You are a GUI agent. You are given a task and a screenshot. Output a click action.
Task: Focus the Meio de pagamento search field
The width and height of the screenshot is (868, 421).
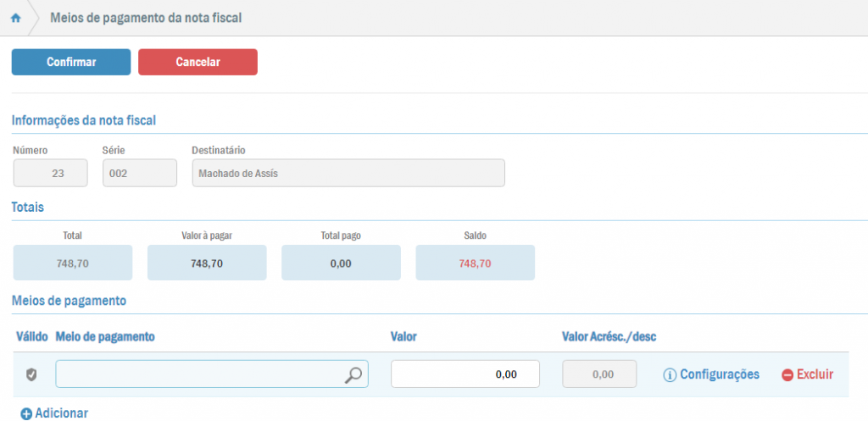pos(199,374)
